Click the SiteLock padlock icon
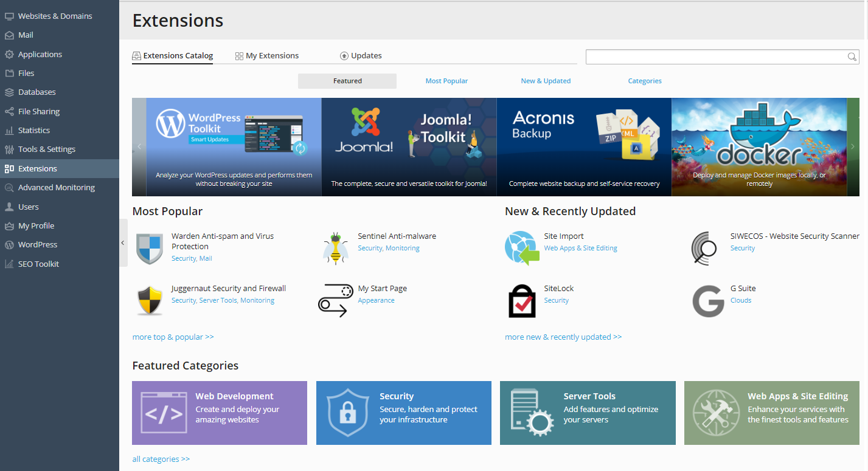Viewport: 868px width, 471px height. (x=522, y=301)
